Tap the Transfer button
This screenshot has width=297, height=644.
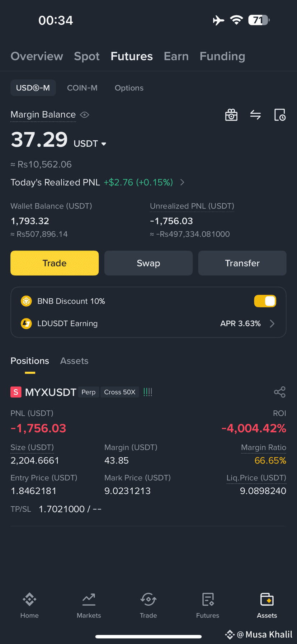click(242, 263)
